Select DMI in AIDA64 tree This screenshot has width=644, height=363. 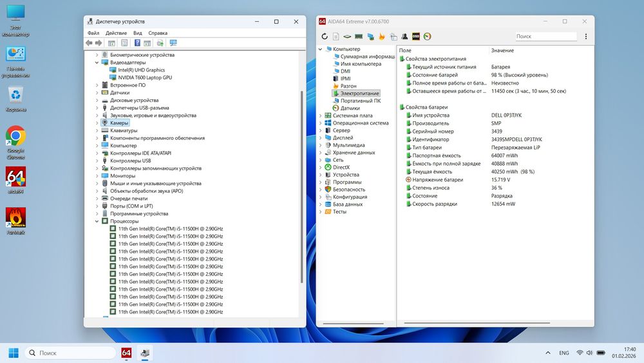pos(345,71)
